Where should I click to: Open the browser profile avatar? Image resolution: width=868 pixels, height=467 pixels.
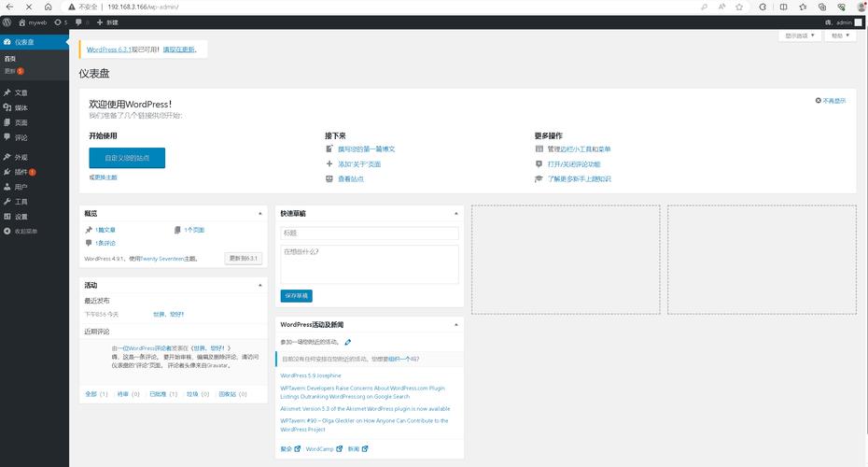point(861,7)
